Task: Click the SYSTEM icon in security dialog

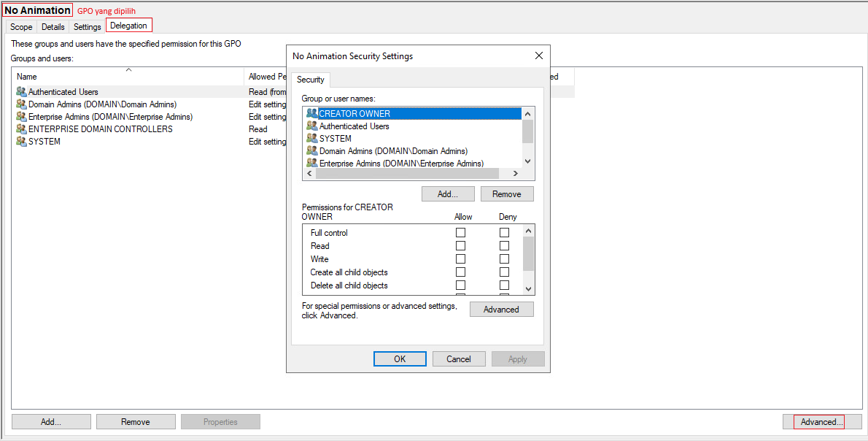Action: tap(312, 139)
